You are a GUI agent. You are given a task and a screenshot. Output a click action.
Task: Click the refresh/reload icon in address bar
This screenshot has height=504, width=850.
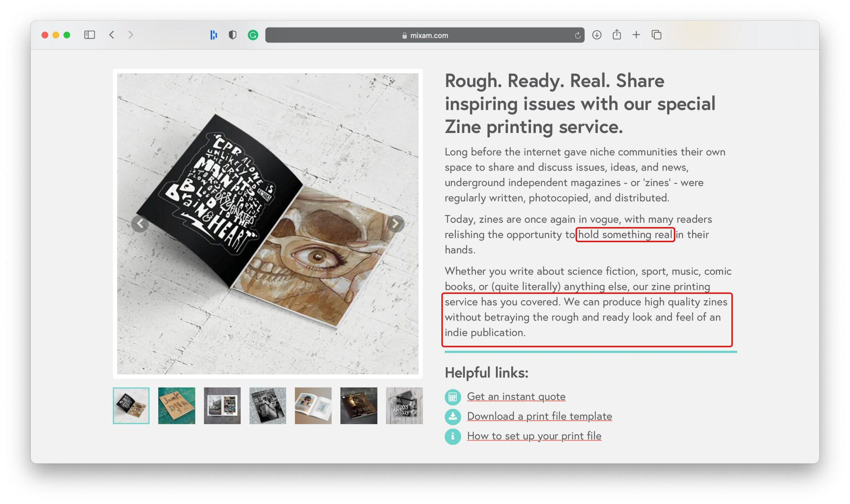pos(576,35)
